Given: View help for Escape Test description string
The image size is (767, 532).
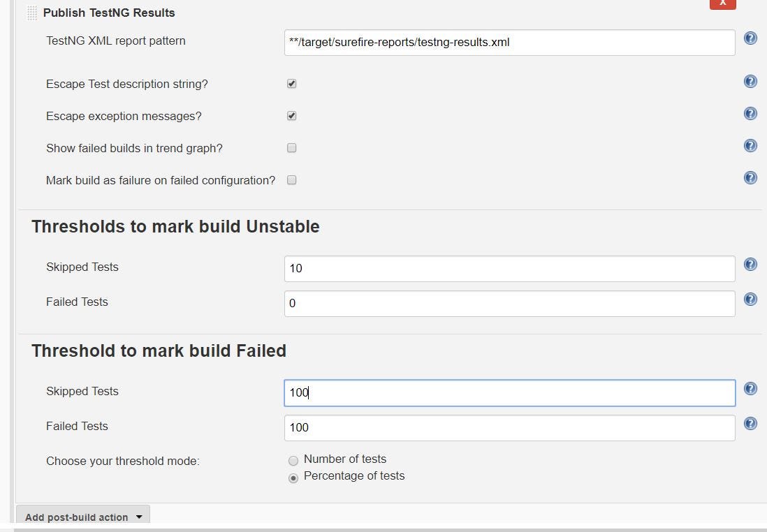Looking at the screenshot, I should 750,81.
